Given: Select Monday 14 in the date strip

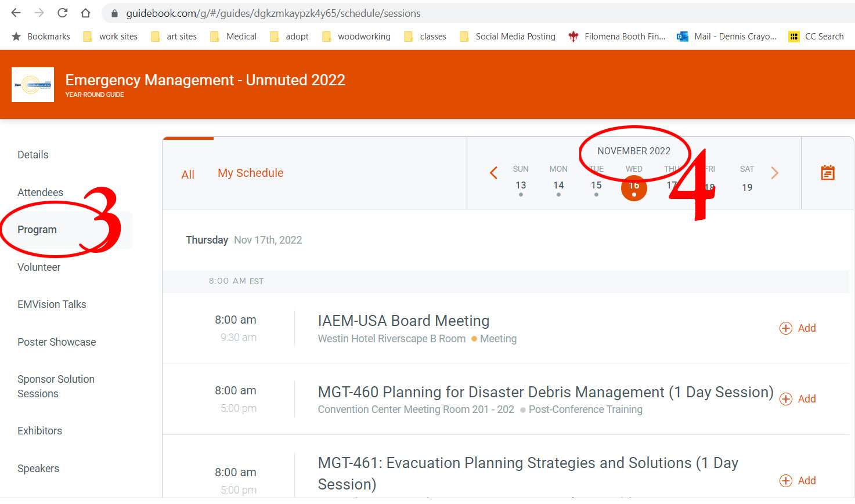Looking at the screenshot, I should 558,180.
